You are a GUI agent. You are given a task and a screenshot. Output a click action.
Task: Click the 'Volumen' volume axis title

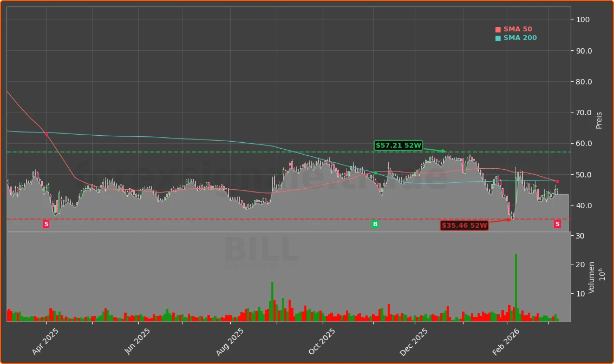click(x=592, y=277)
